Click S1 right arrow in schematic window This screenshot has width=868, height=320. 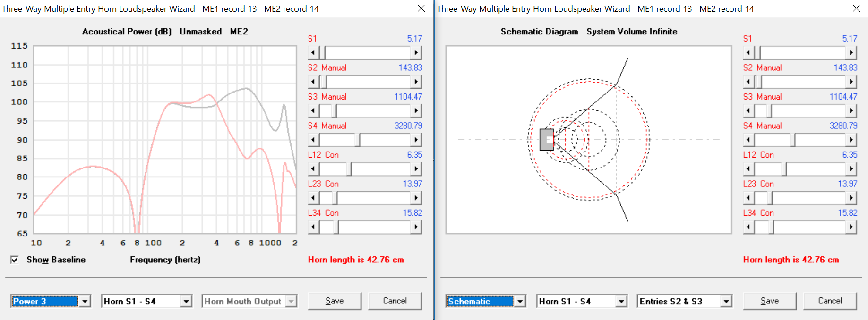point(851,52)
